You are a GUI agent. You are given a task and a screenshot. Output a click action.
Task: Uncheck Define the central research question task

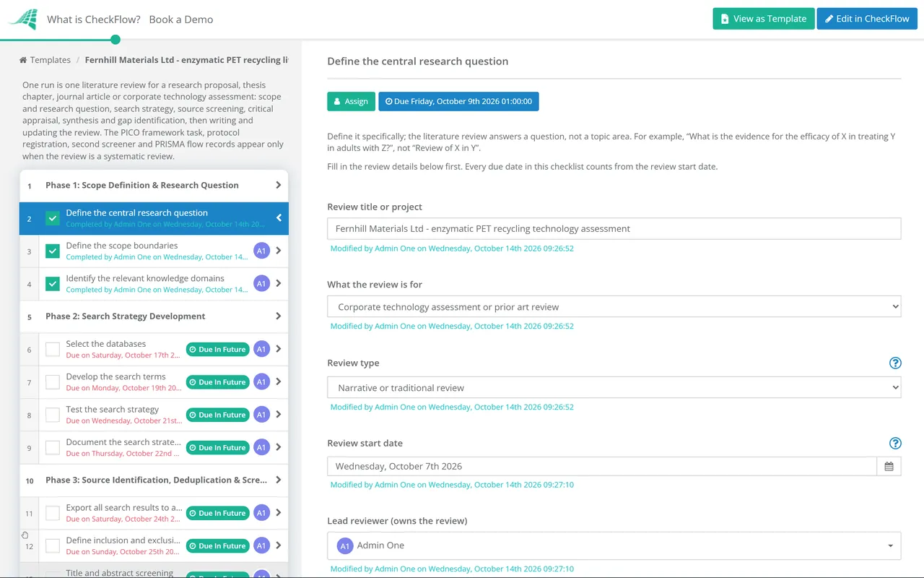pos(53,218)
